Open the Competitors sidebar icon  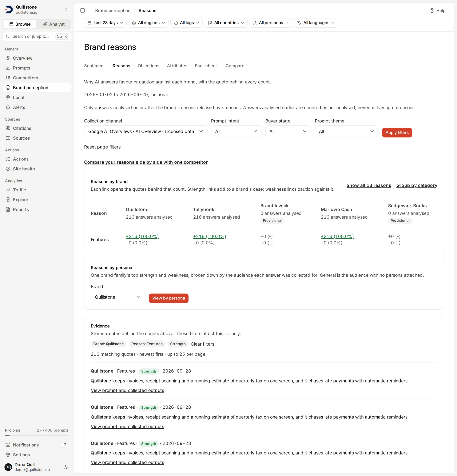click(8, 78)
